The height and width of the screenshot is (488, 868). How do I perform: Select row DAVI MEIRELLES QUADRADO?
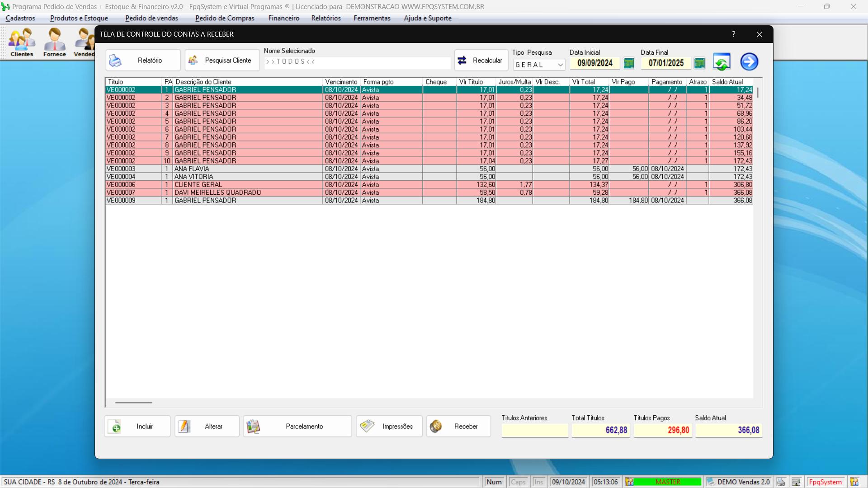pos(429,192)
